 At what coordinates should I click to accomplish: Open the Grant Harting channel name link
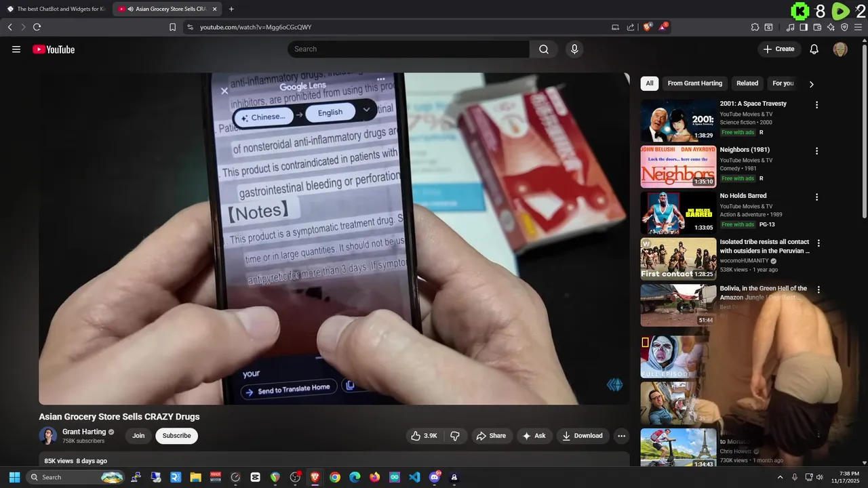pos(84,432)
